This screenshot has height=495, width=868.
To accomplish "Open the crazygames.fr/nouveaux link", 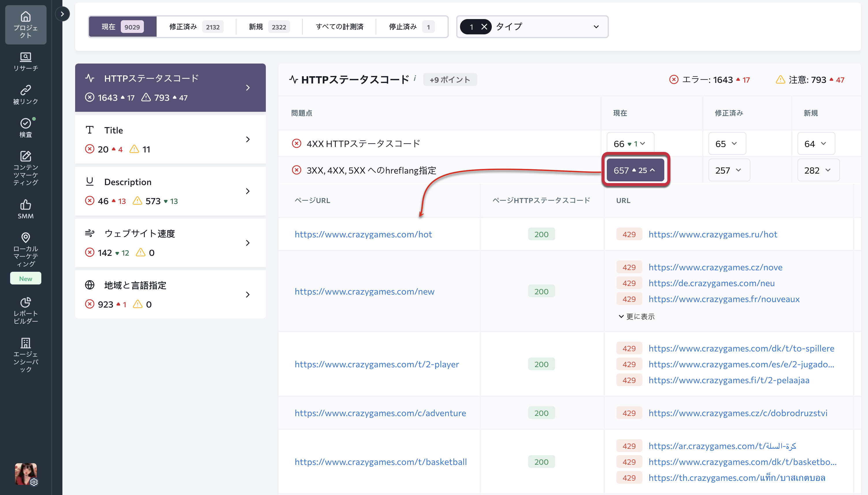I will [x=724, y=299].
